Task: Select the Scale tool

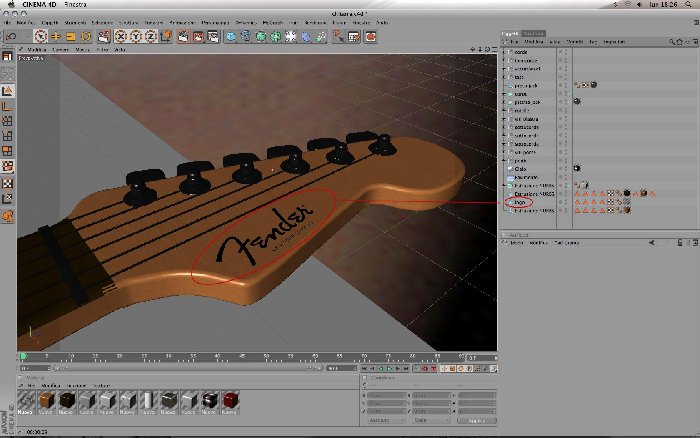Action: tap(71, 36)
